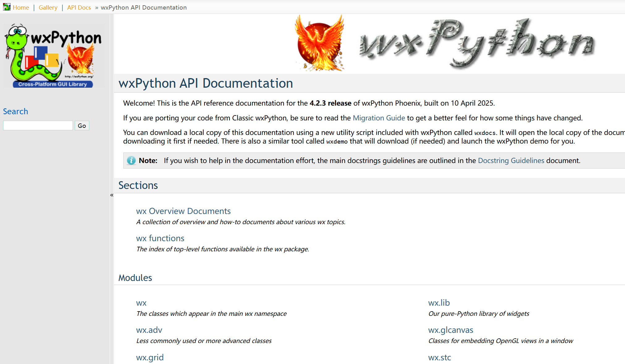Open the wx.stc module link
The height and width of the screenshot is (364, 625).
440,358
